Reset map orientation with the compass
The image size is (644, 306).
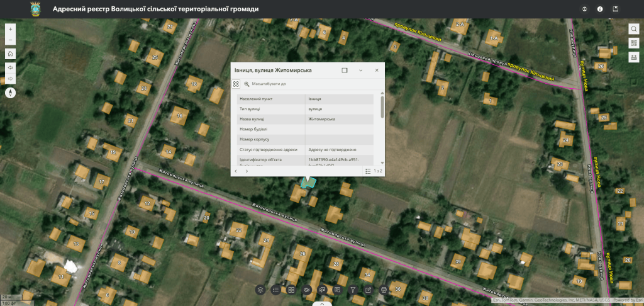coord(10,93)
